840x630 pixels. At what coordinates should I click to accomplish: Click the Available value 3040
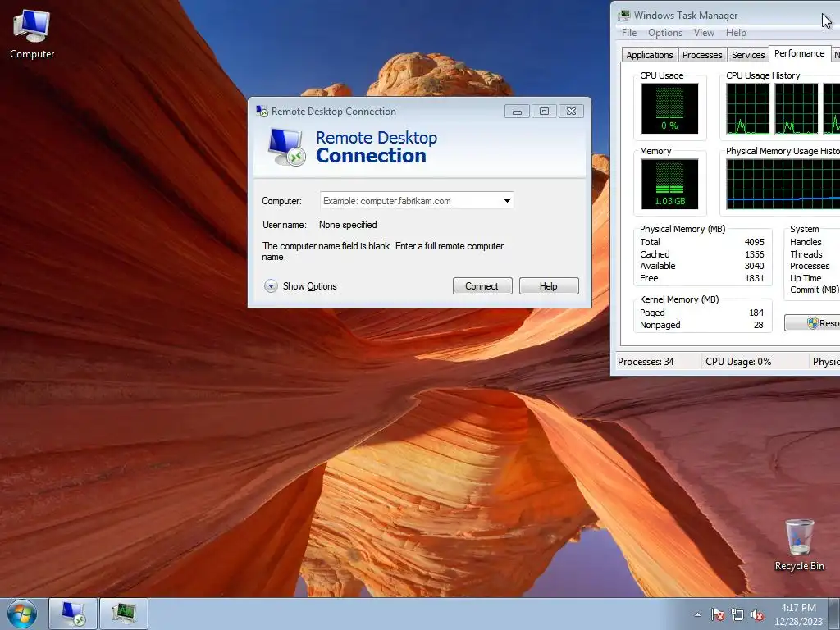pos(755,266)
